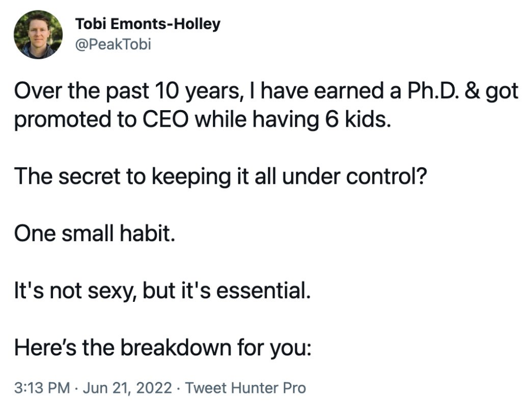Open the @PeakTobi handle link
This screenshot has width=532, height=411.
[x=113, y=44]
